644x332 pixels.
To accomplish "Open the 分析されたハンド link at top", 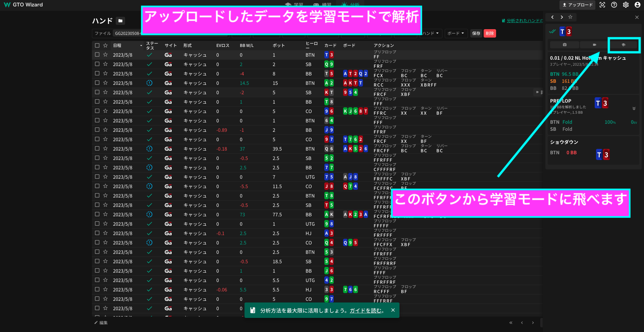I will pyautogui.click(x=524, y=21).
